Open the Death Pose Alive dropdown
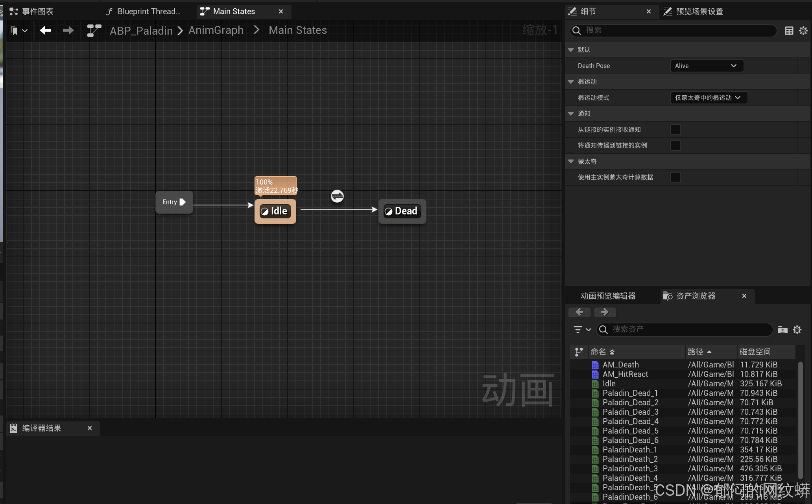The height and width of the screenshot is (504, 812). click(x=707, y=66)
